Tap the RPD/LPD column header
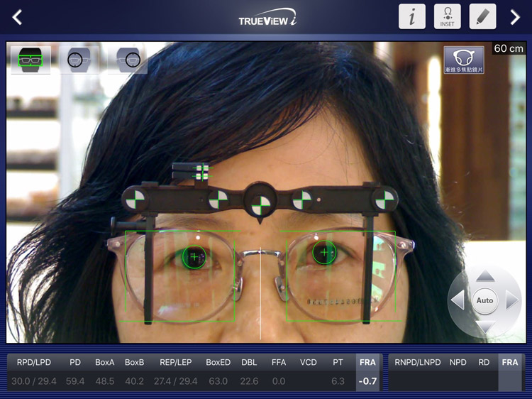Screen dimensions: 532x399 (x=33, y=363)
